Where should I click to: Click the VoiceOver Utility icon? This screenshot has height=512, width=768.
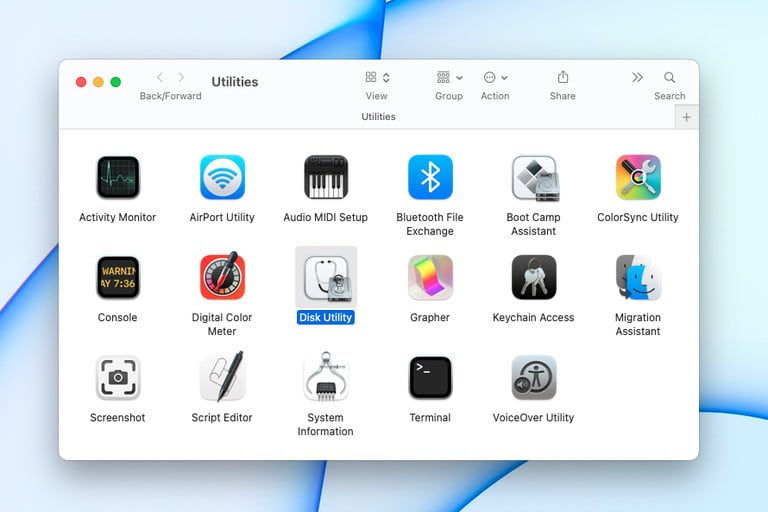click(x=533, y=378)
